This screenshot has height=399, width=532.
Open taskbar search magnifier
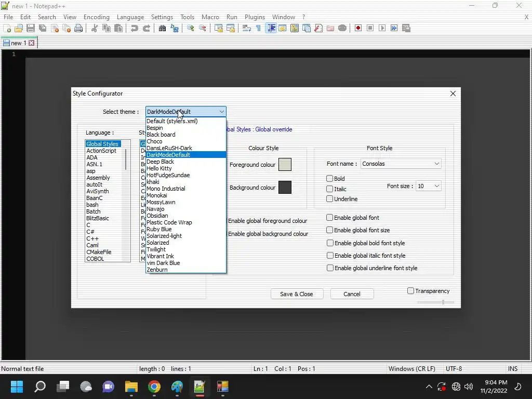(39, 387)
